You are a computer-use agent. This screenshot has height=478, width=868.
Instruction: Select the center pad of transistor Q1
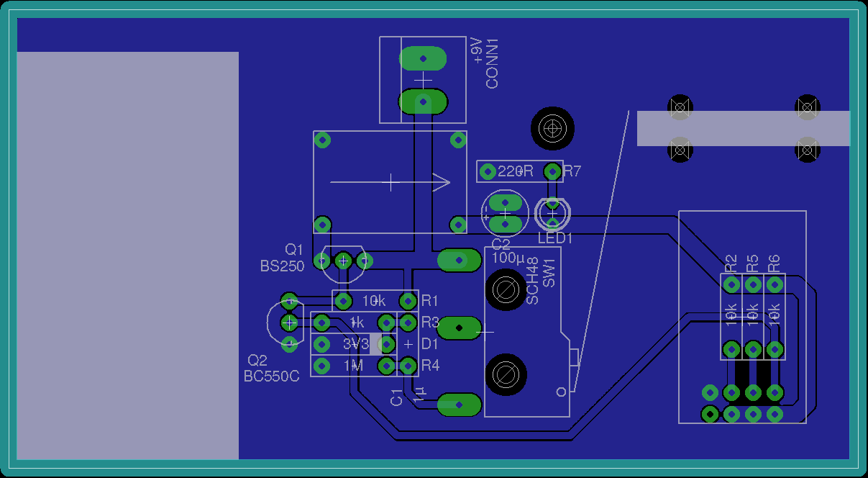[344, 261]
